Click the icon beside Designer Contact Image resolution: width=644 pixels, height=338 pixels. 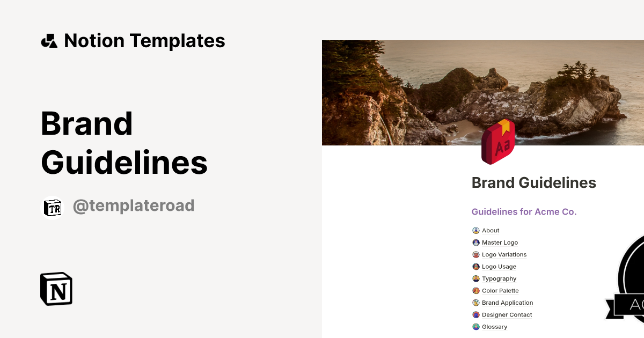click(x=475, y=315)
